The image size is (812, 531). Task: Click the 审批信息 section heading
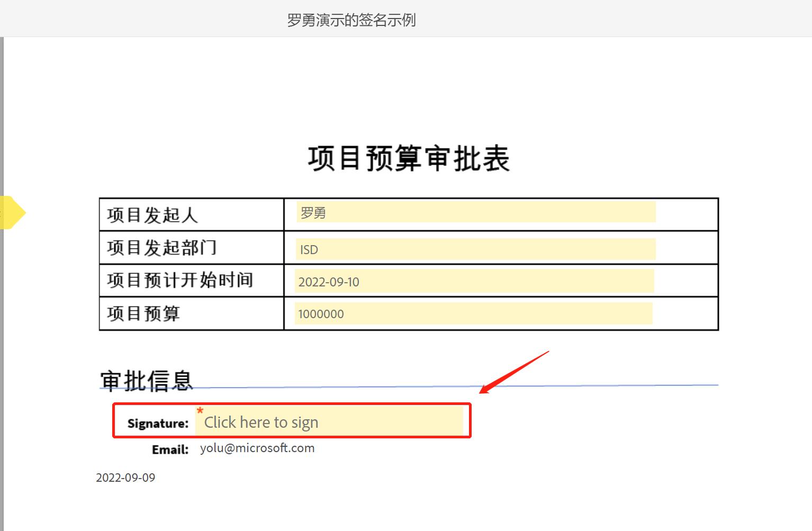tap(147, 381)
